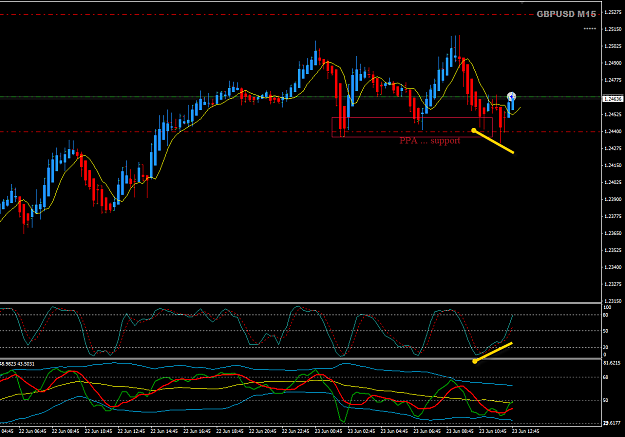This screenshot has height=437, width=625.
Task: Click the 20 level label on stochastic scale
Action: pyautogui.click(x=606, y=347)
